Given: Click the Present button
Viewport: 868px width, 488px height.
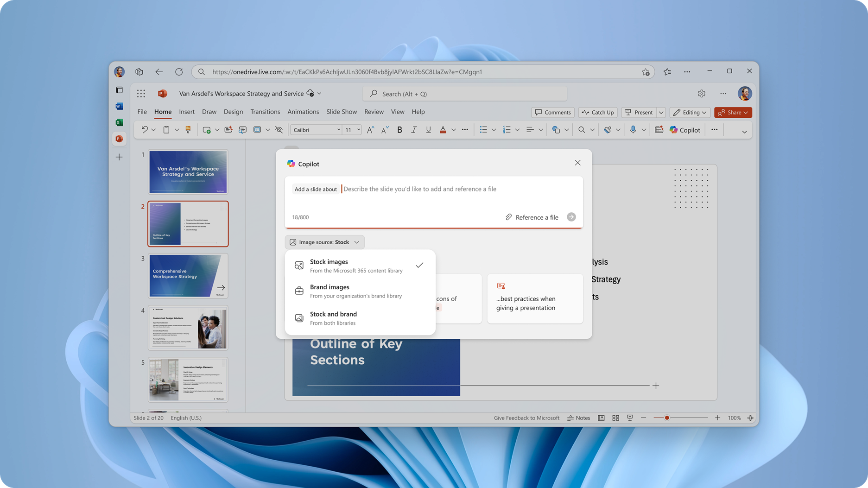Looking at the screenshot, I should pos(639,112).
